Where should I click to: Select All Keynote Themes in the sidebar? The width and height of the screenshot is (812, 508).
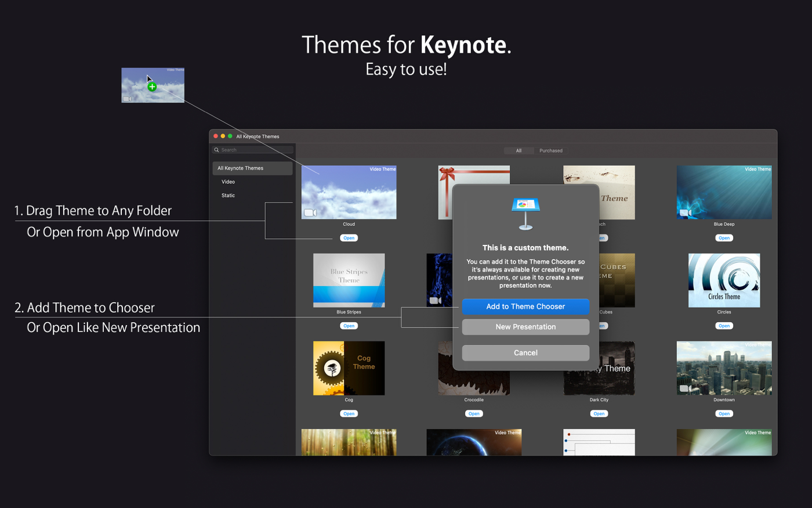252,168
